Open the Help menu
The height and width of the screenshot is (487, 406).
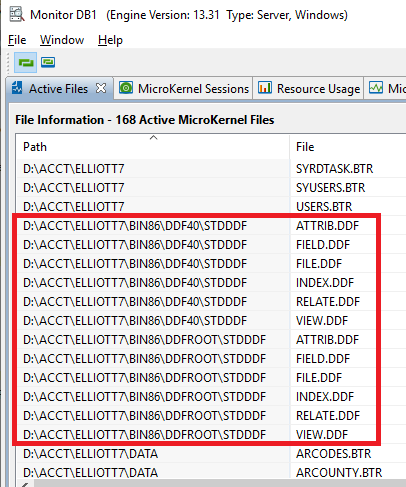coord(110,40)
